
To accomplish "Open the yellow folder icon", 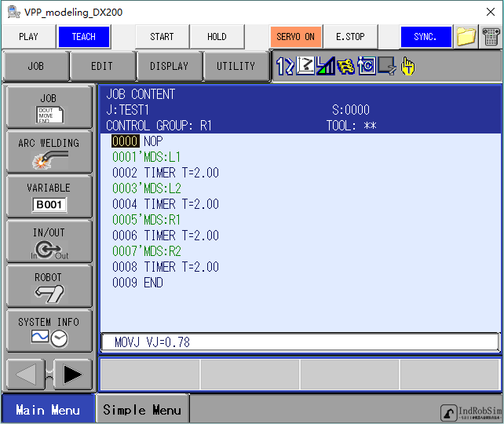I will click(x=466, y=37).
